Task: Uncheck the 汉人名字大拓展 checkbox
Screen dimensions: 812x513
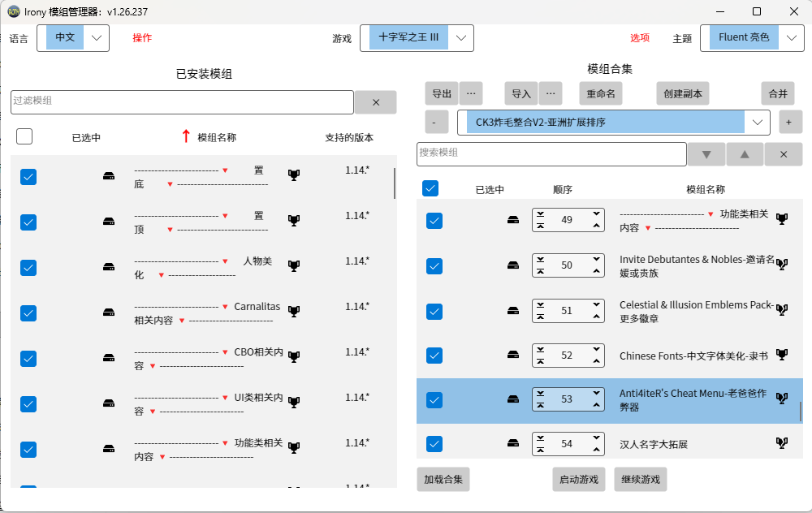Action: click(434, 444)
